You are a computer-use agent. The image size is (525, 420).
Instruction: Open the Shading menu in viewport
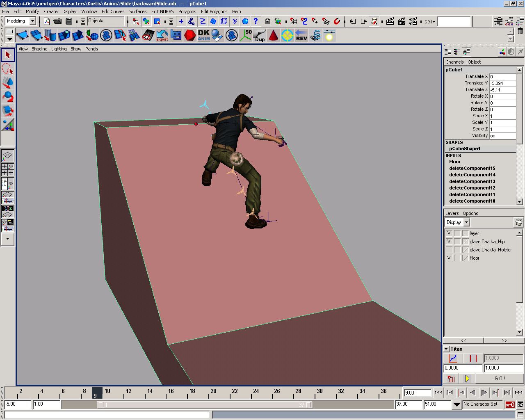coord(39,49)
